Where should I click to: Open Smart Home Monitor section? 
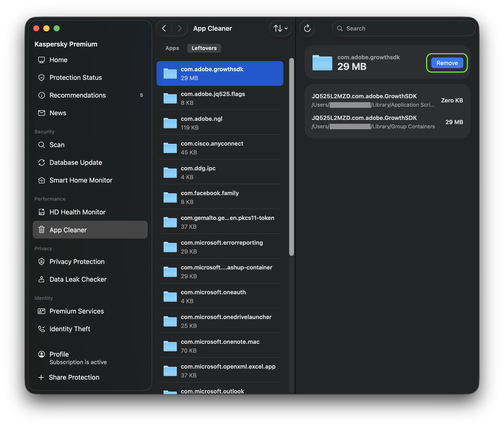pos(90,180)
